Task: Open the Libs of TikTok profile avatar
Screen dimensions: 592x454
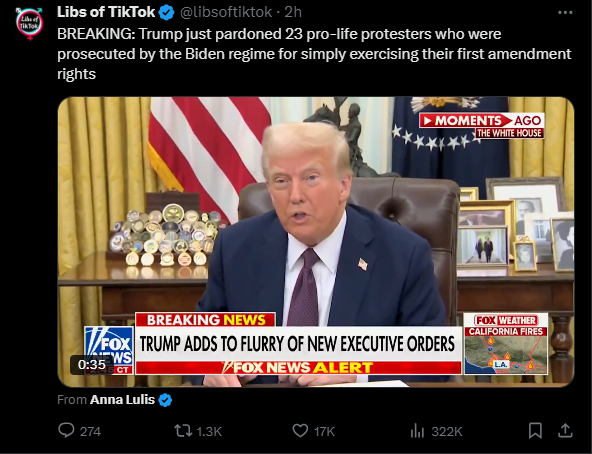Action: point(29,23)
